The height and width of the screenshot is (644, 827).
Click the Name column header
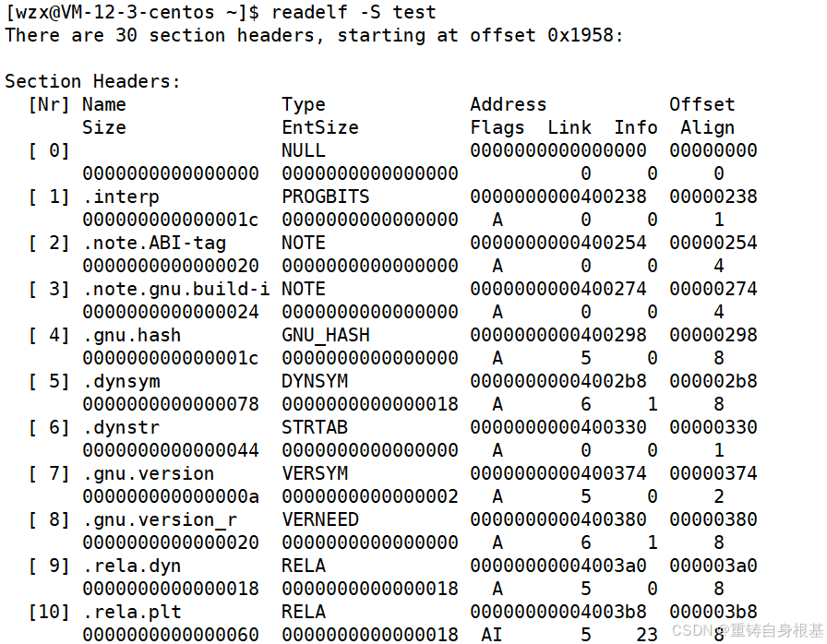pos(103,104)
